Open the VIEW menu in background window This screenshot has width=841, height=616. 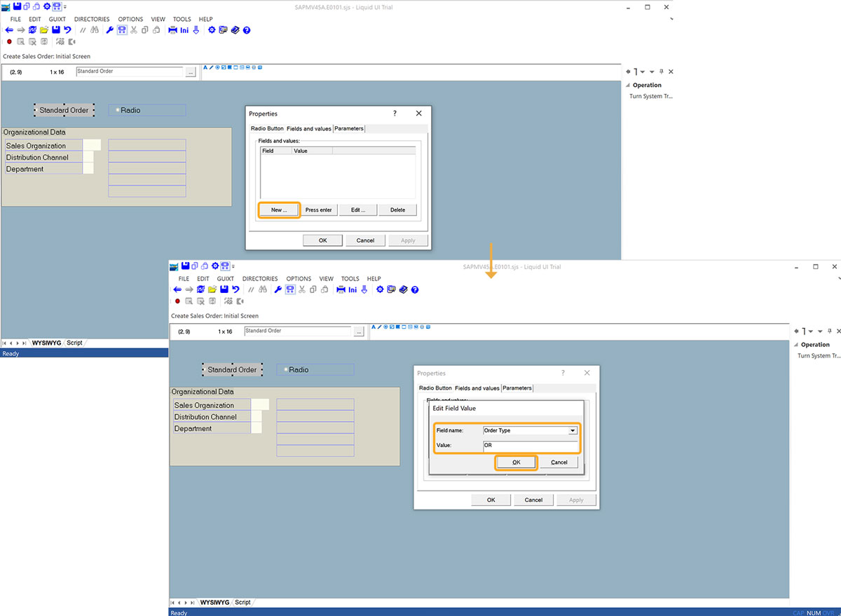(x=158, y=20)
